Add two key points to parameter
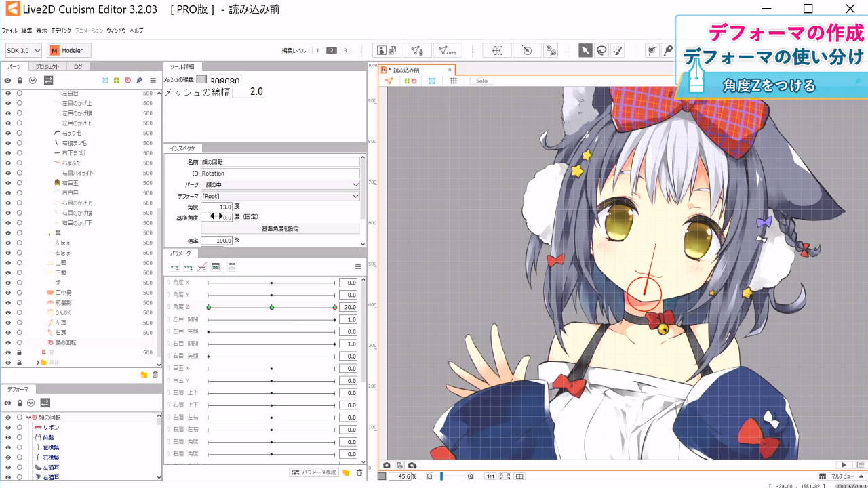This screenshot has height=488, width=868. tap(174, 267)
